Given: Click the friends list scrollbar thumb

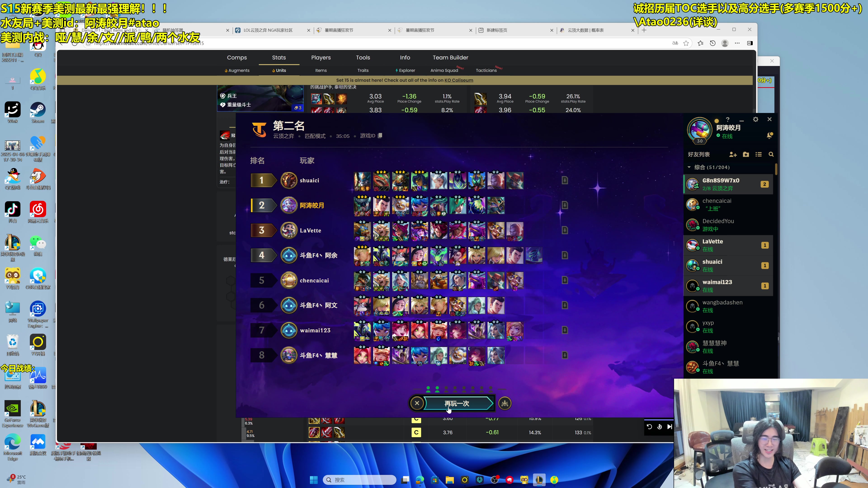Looking at the screenshot, I should pyautogui.click(x=776, y=169).
